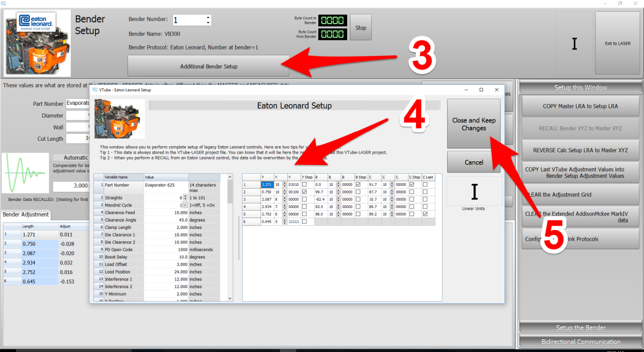Toggle Y Stop checkbox in row 2
Screen dimensions: 644x352
pos(305,192)
